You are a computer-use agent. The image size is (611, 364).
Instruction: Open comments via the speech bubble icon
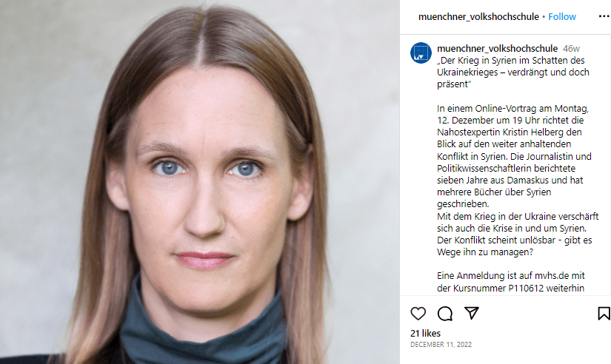pos(445,314)
